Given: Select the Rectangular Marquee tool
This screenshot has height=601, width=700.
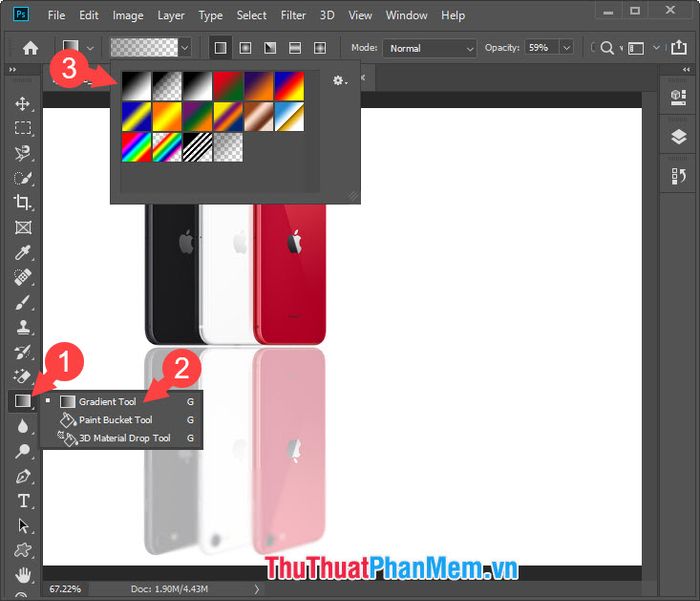Looking at the screenshot, I should [x=23, y=128].
